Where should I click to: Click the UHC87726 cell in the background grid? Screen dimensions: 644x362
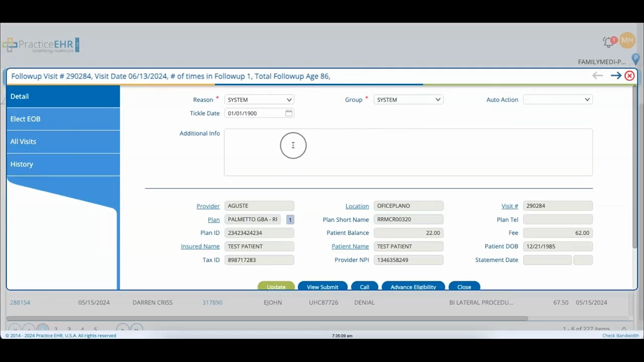point(324,302)
